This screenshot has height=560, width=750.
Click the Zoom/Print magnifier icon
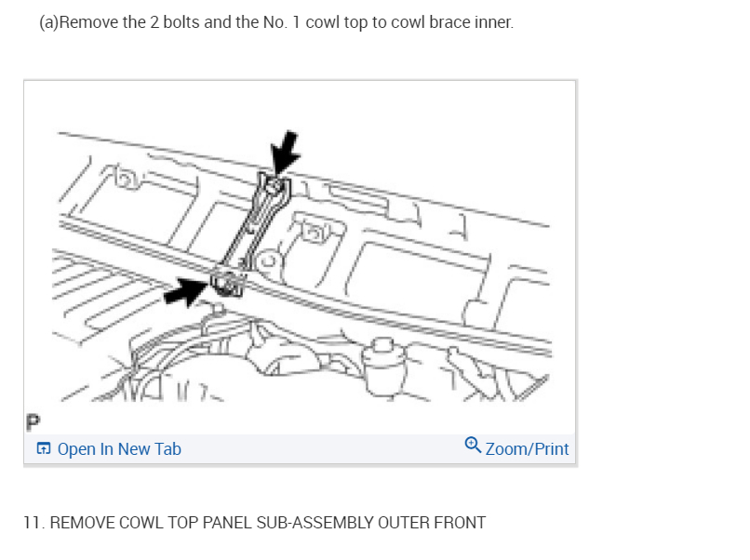pos(473,445)
